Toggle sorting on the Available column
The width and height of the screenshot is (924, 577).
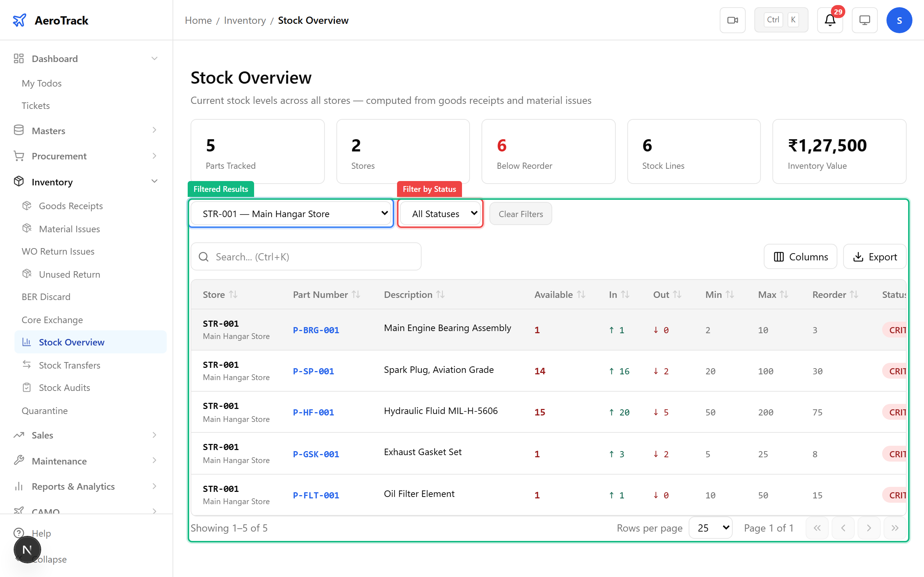[x=581, y=294]
